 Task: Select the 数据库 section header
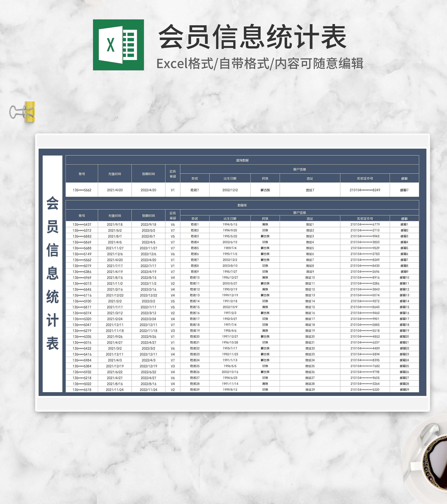tap(242, 205)
